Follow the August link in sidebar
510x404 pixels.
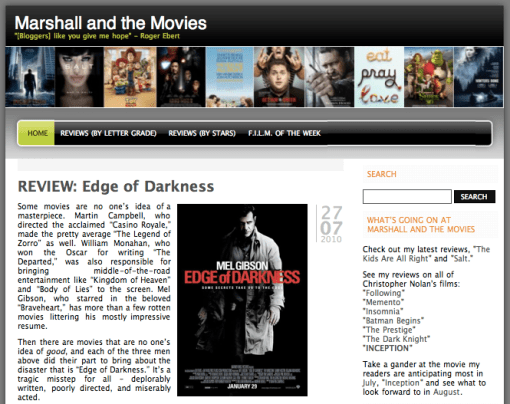click(x=447, y=392)
